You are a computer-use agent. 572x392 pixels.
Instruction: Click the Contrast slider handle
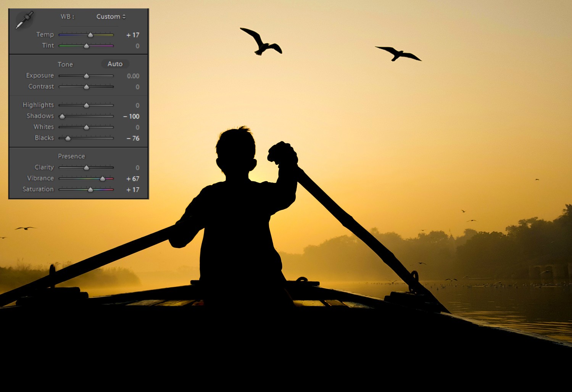pos(86,87)
